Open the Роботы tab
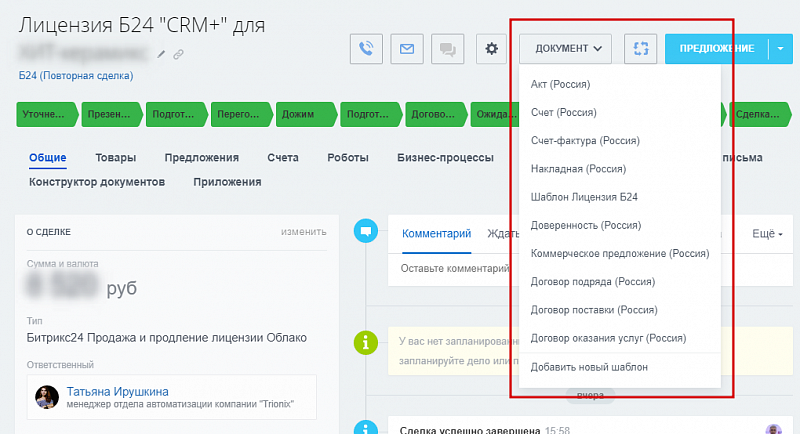The width and height of the screenshot is (800, 434). [x=348, y=158]
